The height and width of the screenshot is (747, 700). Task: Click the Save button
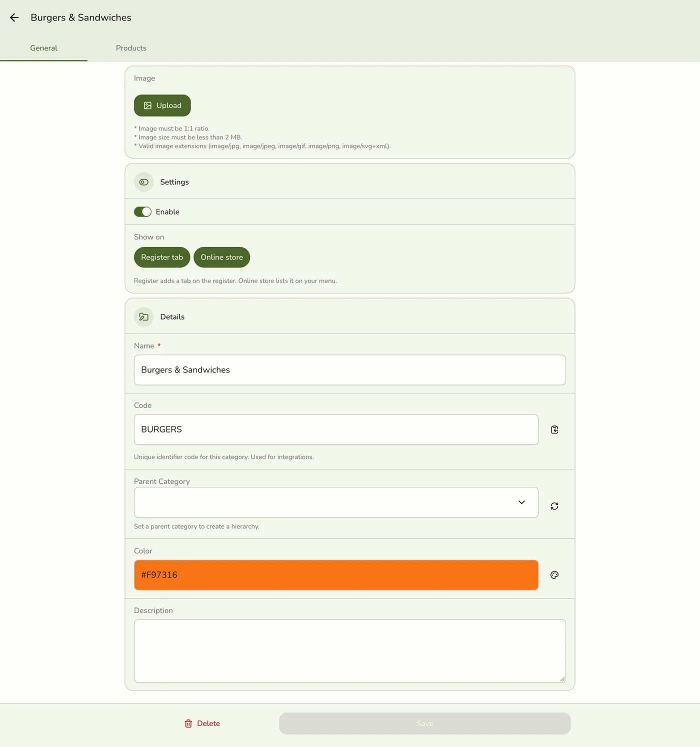click(x=425, y=723)
